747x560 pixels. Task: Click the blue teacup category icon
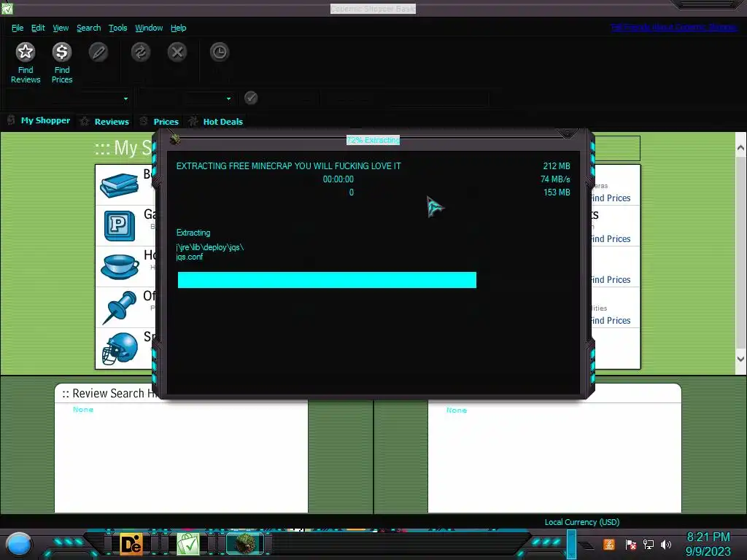[119, 267]
